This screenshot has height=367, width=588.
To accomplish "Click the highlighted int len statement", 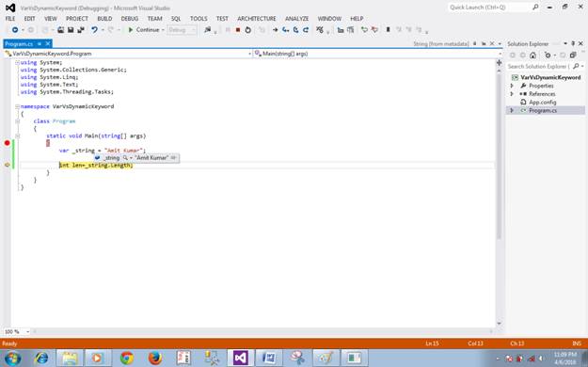I will tap(96, 165).
